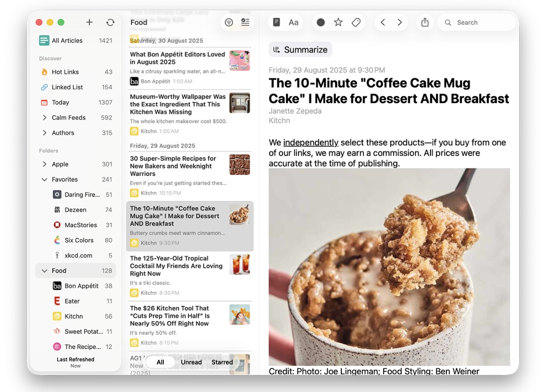The image size is (546, 392).
Task: Open the share menu icon
Action: click(x=425, y=22)
